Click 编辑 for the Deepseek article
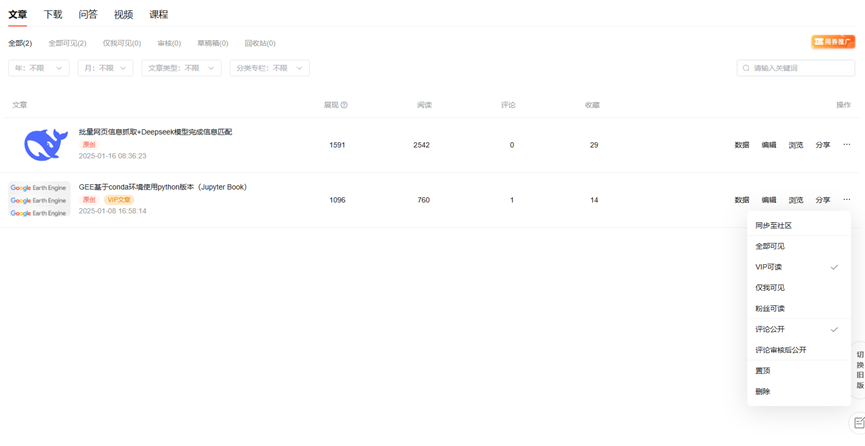The height and width of the screenshot is (446, 865). click(x=769, y=145)
